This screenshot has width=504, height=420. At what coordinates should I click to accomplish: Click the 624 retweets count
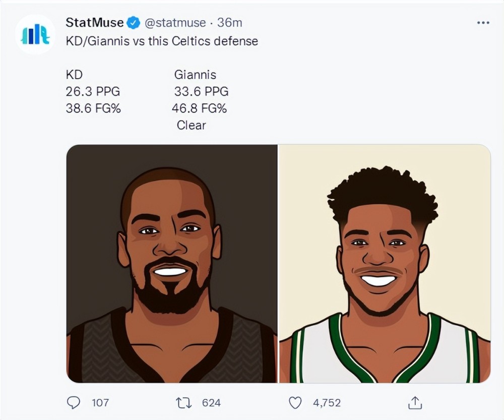tap(211, 403)
